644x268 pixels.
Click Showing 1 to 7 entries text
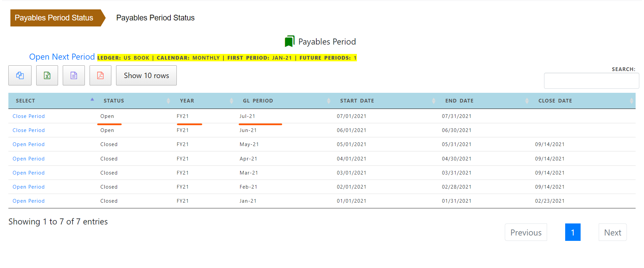58,221
